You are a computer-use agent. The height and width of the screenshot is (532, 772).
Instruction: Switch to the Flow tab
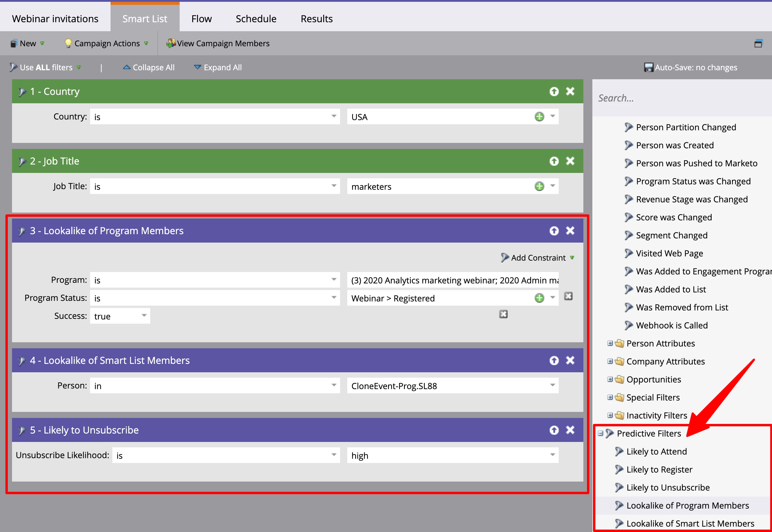pyautogui.click(x=202, y=19)
